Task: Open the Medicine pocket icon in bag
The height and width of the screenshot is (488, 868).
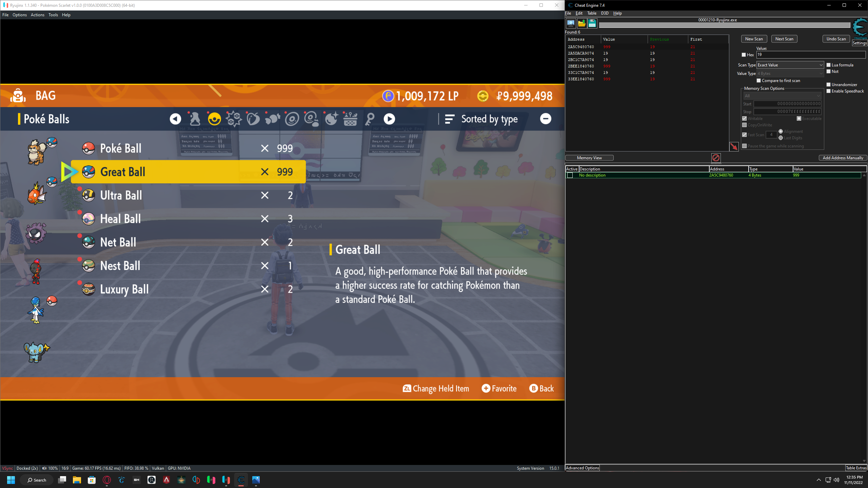Action: coord(195,119)
